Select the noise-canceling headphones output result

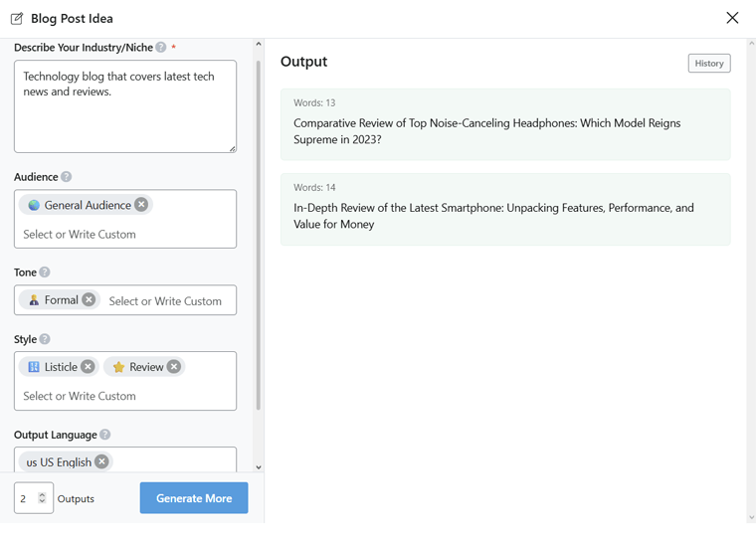tap(505, 124)
